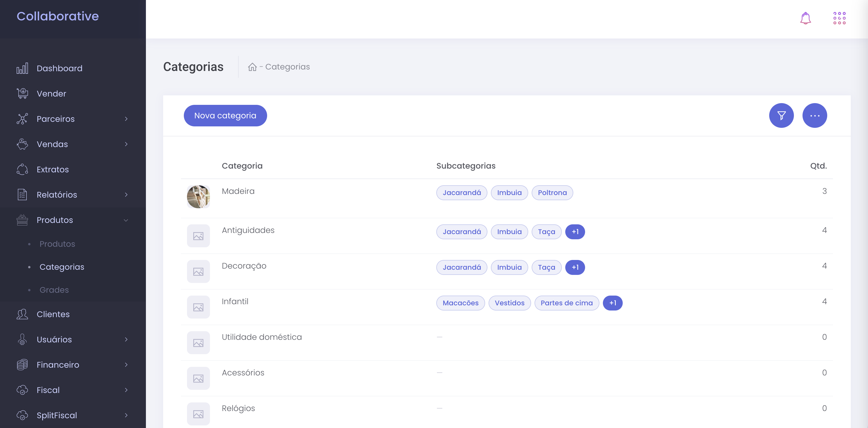Click the Clientes people icon
The height and width of the screenshot is (428, 868).
22,314
